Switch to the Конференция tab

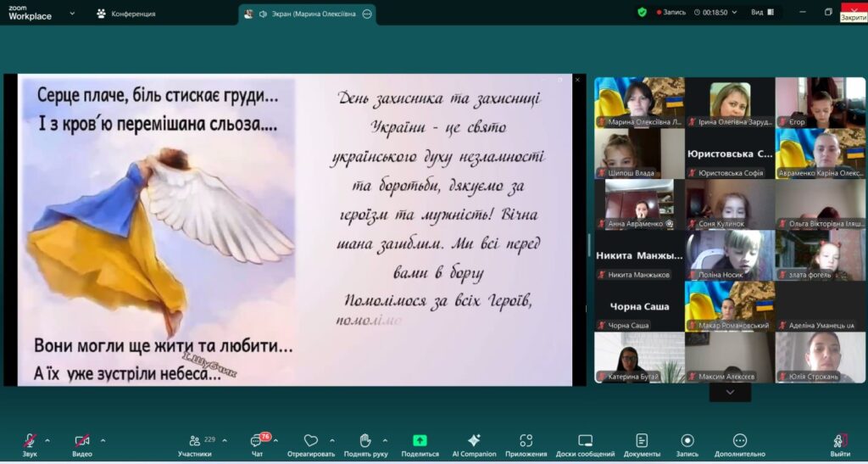pos(126,14)
